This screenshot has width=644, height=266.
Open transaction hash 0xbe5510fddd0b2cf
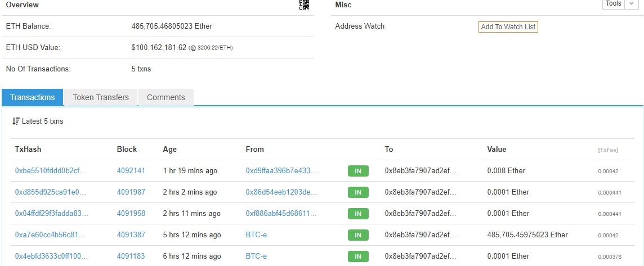pyautogui.click(x=51, y=170)
